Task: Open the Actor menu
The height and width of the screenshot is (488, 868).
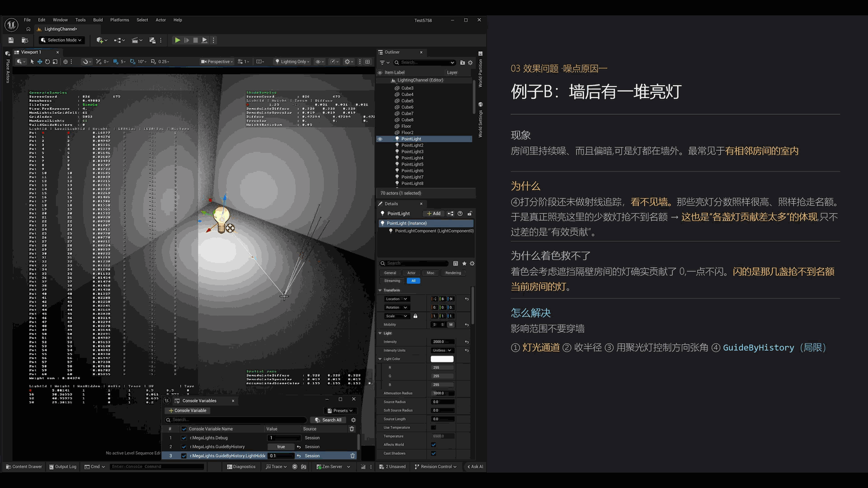Action: [161, 20]
